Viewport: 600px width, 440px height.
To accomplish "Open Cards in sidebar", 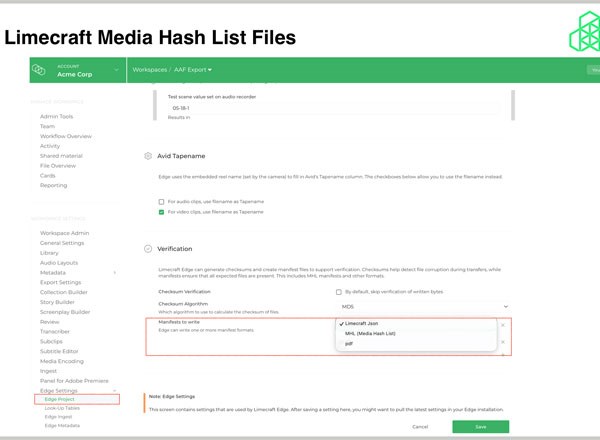I will (x=47, y=176).
